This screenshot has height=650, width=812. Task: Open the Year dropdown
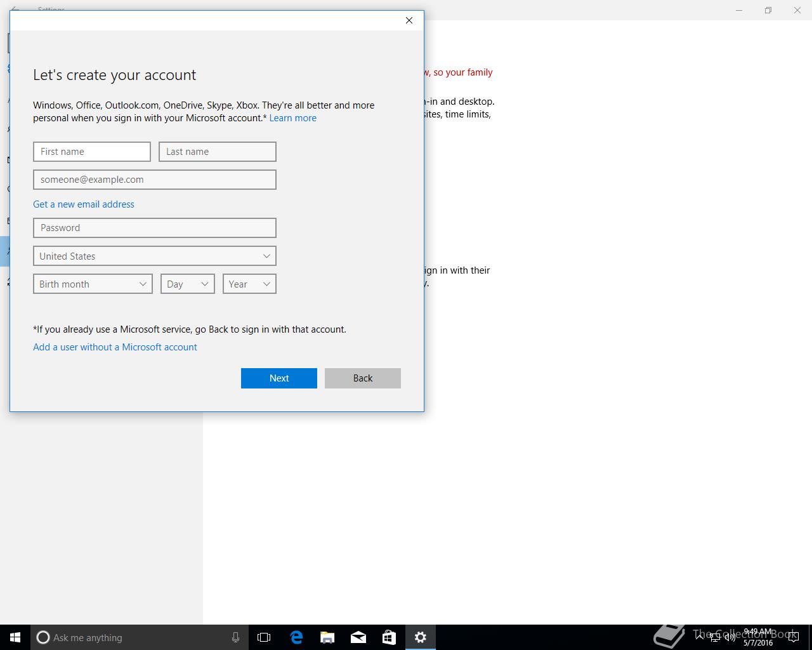[x=249, y=284]
